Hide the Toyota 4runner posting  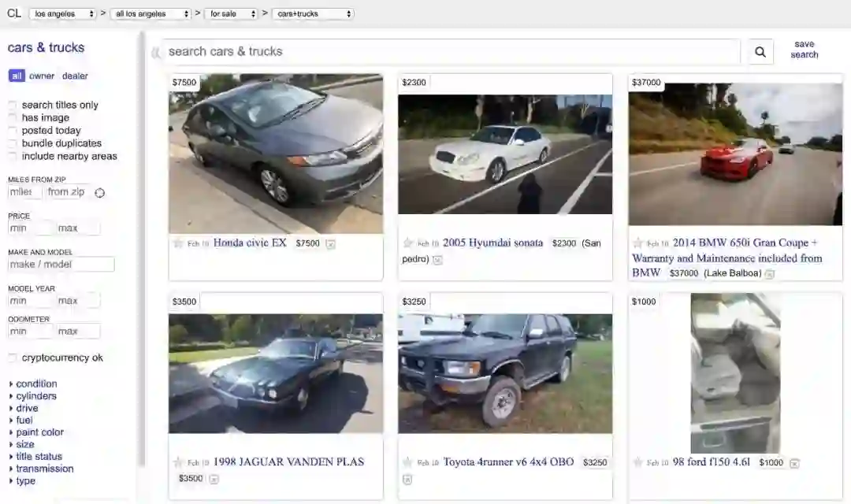tap(407, 479)
